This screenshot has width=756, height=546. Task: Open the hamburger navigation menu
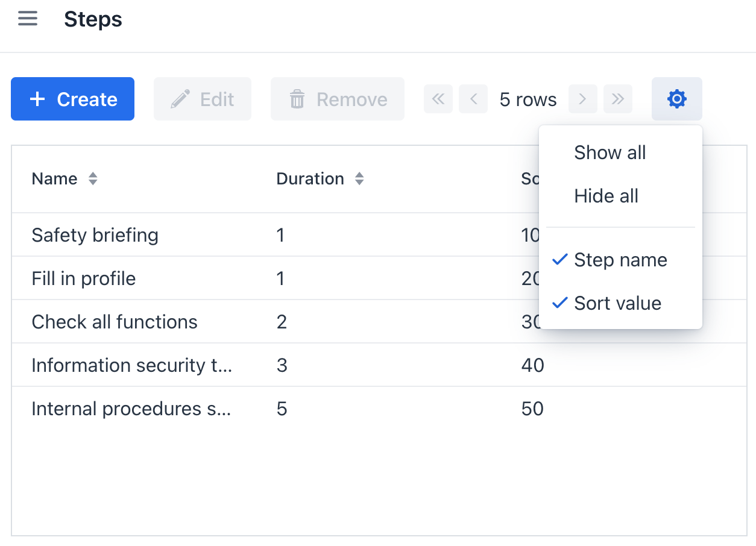[28, 19]
